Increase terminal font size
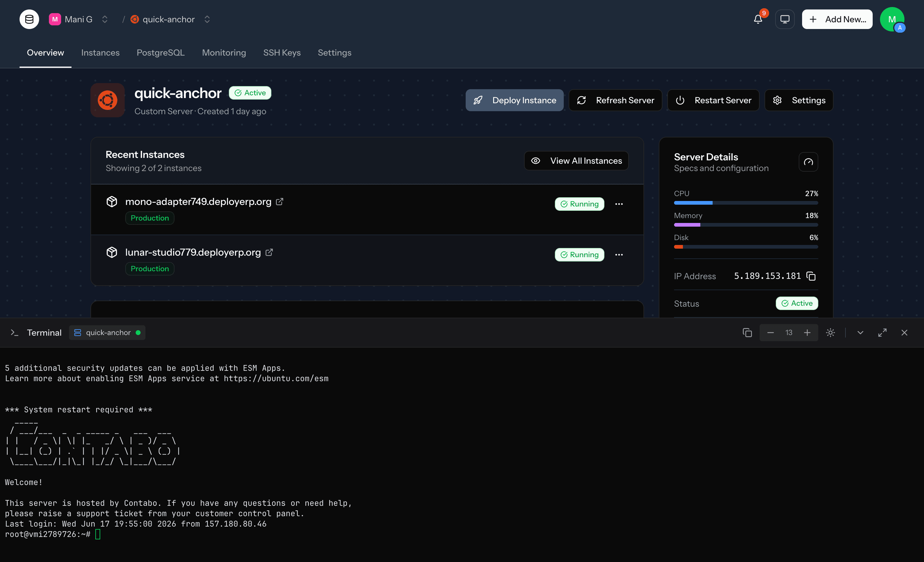Screen dimensions: 924x562 [x=807, y=333]
